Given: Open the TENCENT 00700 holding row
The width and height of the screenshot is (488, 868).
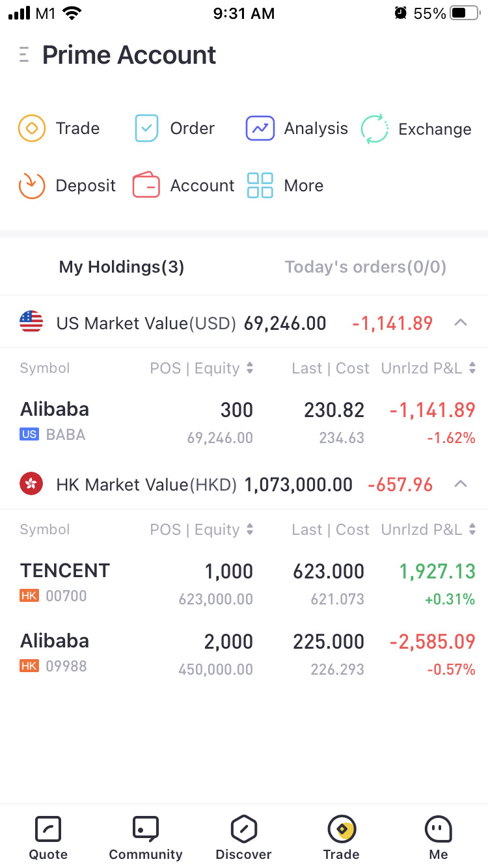Looking at the screenshot, I should pos(244,583).
